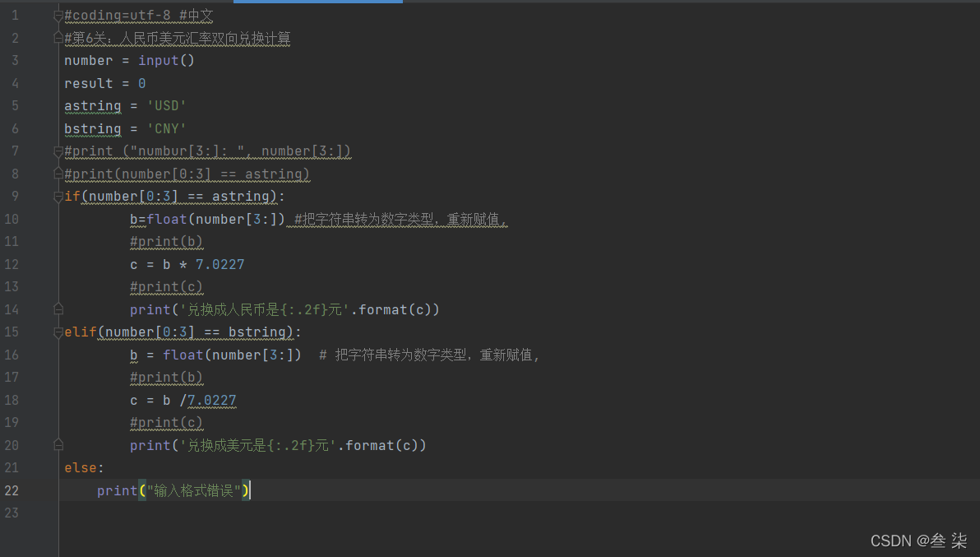This screenshot has height=557, width=980.
Task: Click '#print(c)' comment on line 19
Action: pos(166,423)
